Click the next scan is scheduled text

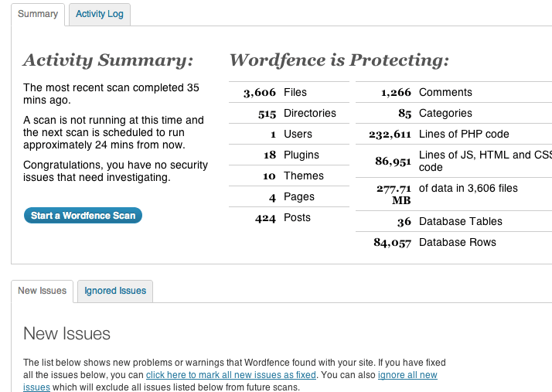pyautogui.click(x=114, y=132)
